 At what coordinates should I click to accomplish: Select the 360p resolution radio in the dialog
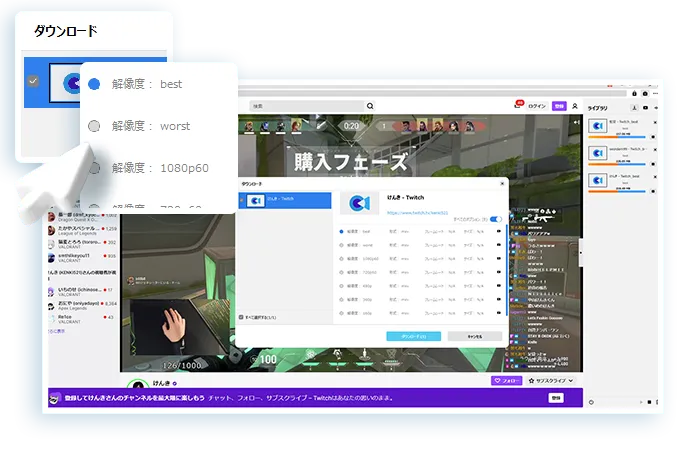(341, 300)
